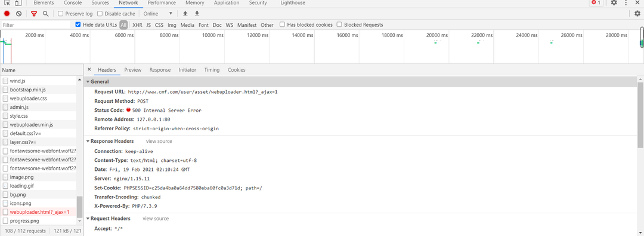The width and height of the screenshot is (644, 236).
Task: Clear the network log
Action: [18, 14]
